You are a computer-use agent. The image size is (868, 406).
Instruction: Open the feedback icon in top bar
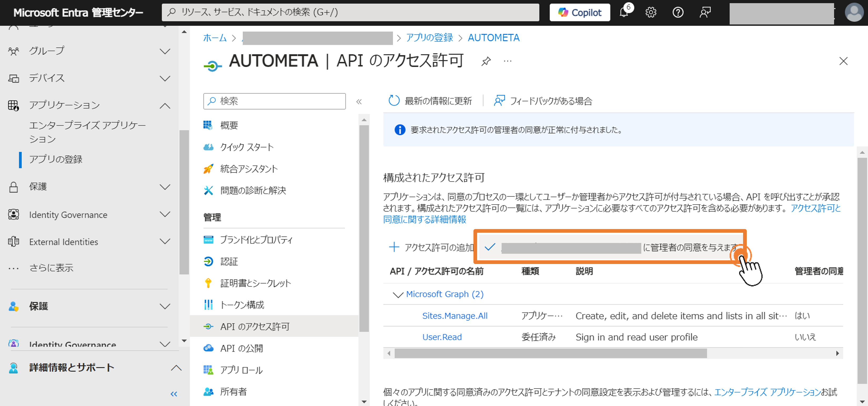point(705,12)
